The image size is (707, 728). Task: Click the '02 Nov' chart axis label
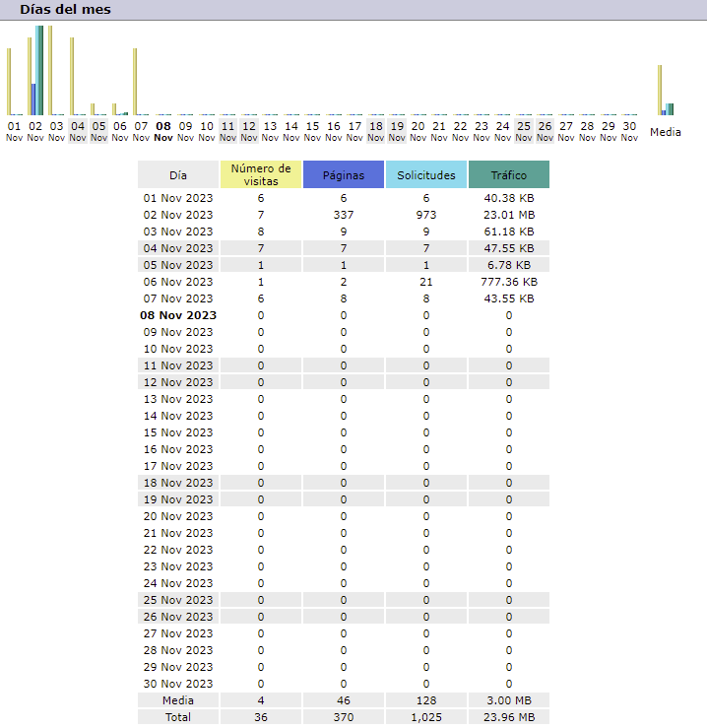35,131
